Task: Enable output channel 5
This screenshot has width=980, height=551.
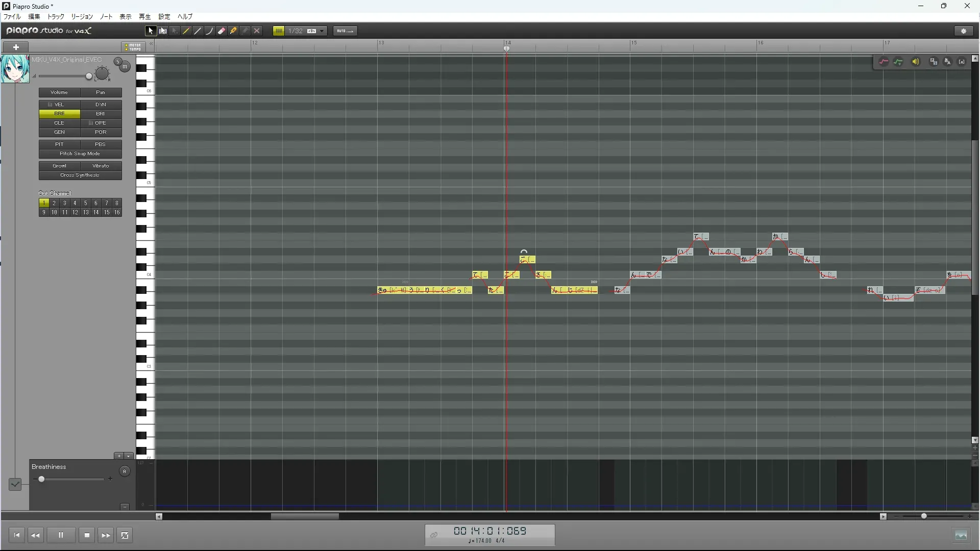Action: 85,203
